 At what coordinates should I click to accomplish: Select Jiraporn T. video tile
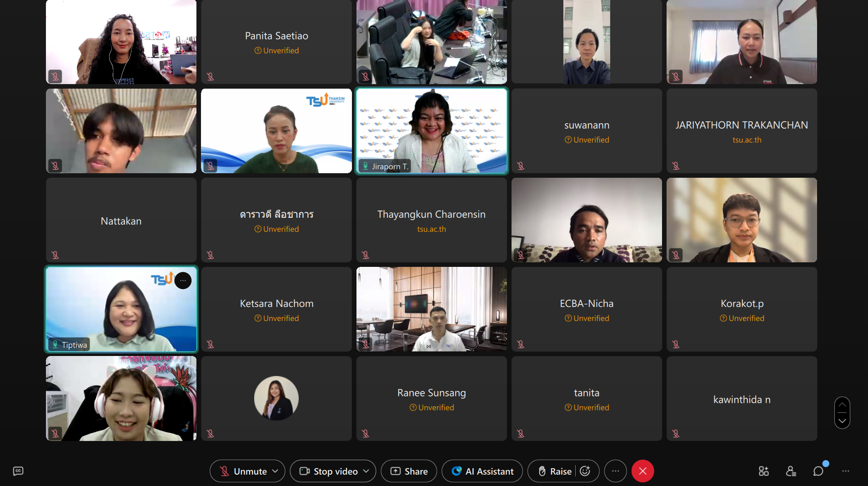[x=431, y=131]
